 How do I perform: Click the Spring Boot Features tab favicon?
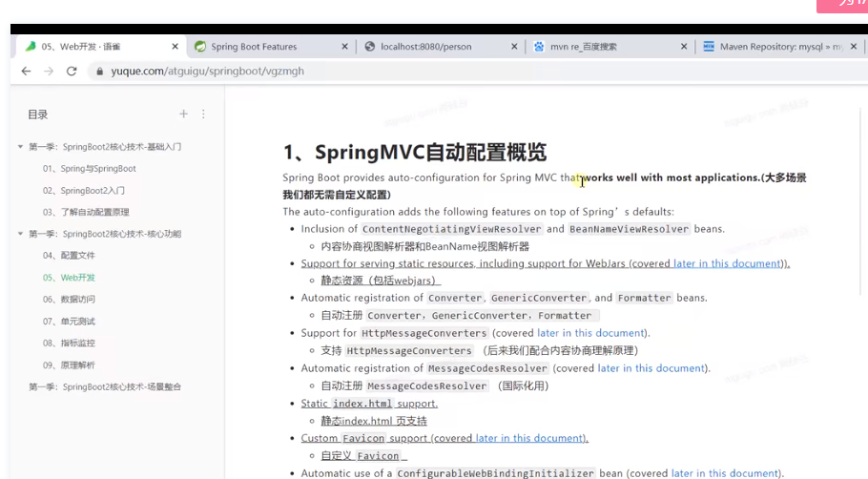[x=200, y=47]
